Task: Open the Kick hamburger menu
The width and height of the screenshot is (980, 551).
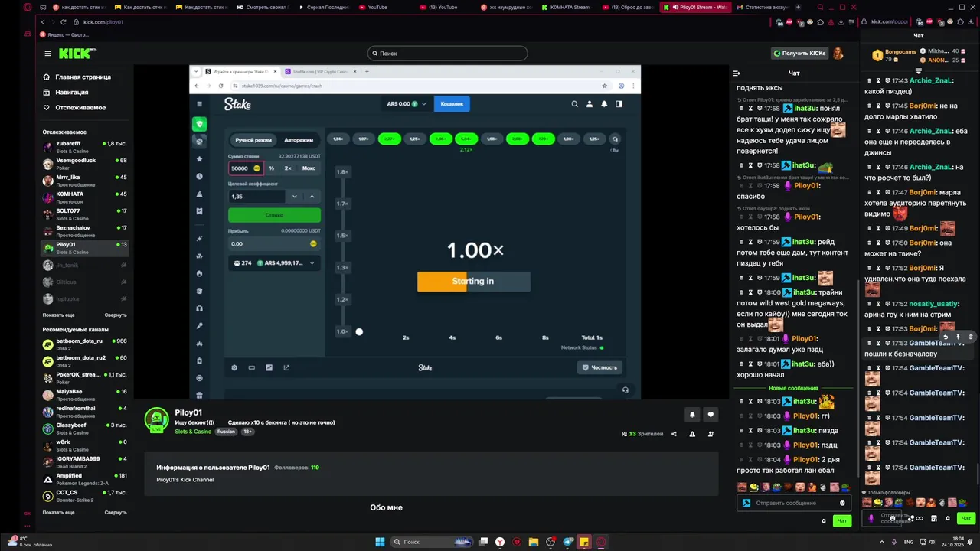Action: click(x=47, y=54)
